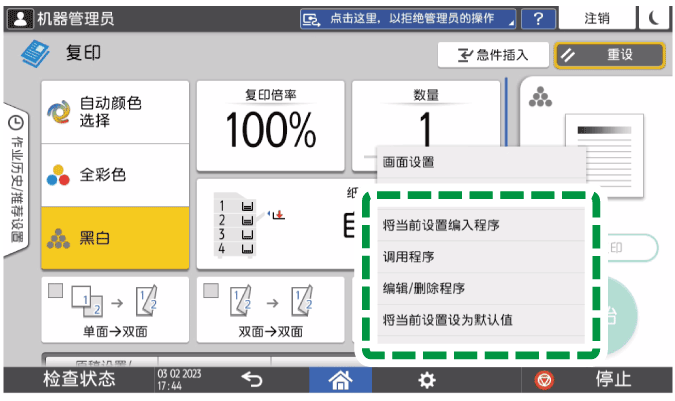
Task: Tap the 数量 quantity field
Action: click(426, 116)
